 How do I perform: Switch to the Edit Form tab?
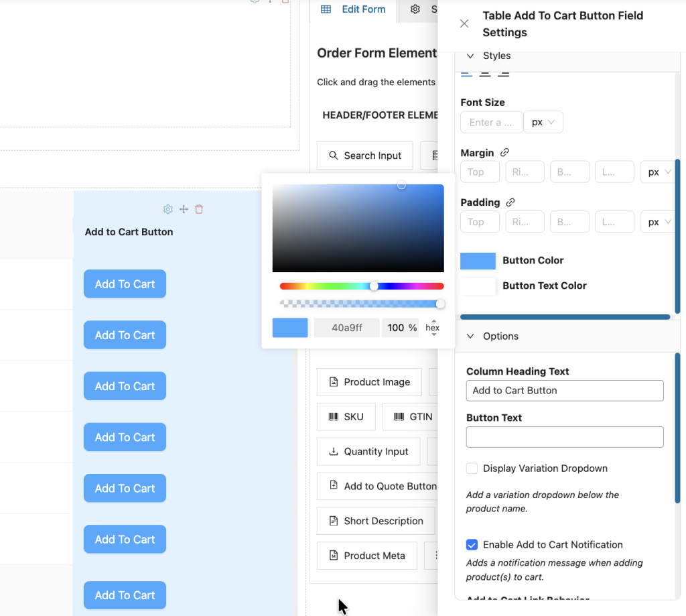click(354, 9)
